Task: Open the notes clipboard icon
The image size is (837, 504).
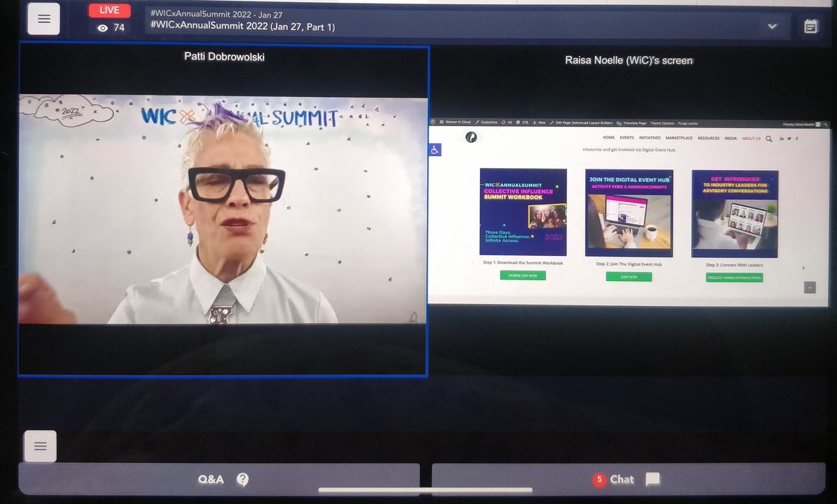Action: tap(810, 26)
